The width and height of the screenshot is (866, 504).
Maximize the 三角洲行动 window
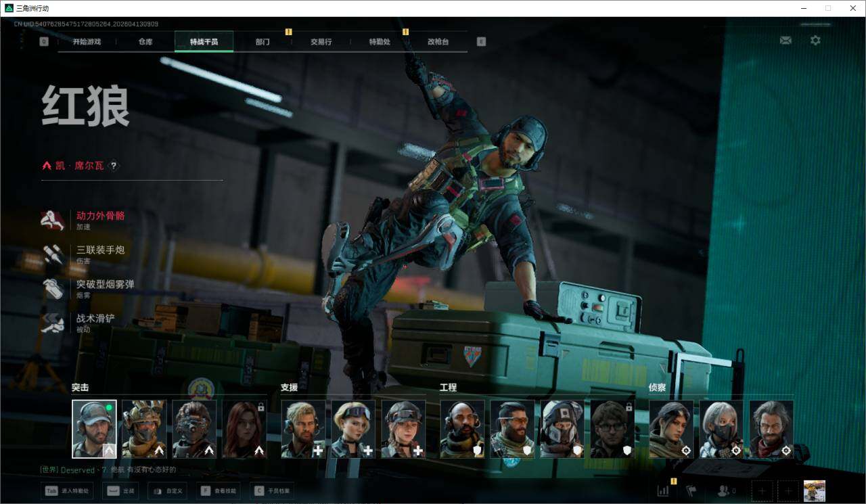coord(828,8)
